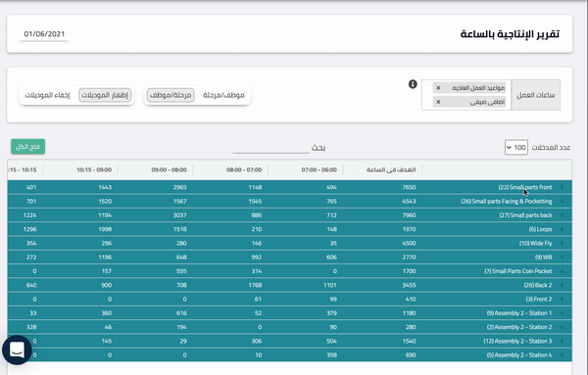The image size is (588, 375).
Task: Click the الهدف في الساعة column header
Action: [391, 169]
